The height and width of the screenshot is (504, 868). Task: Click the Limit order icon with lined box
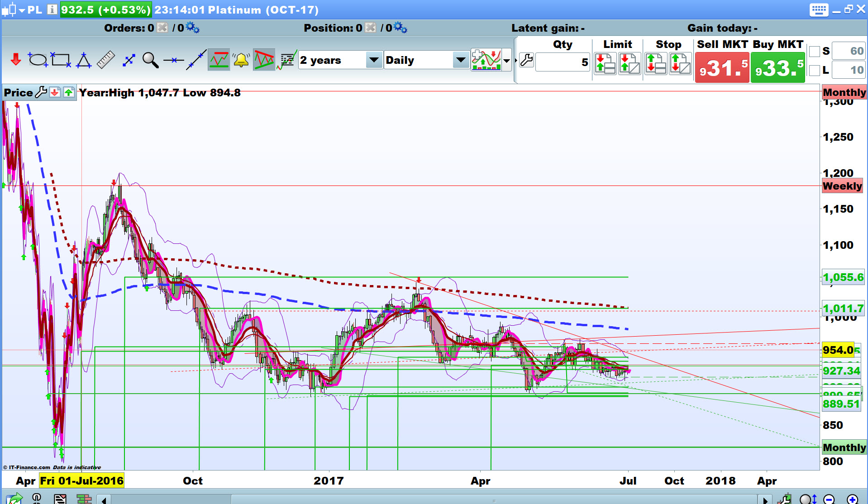click(605, 64)
